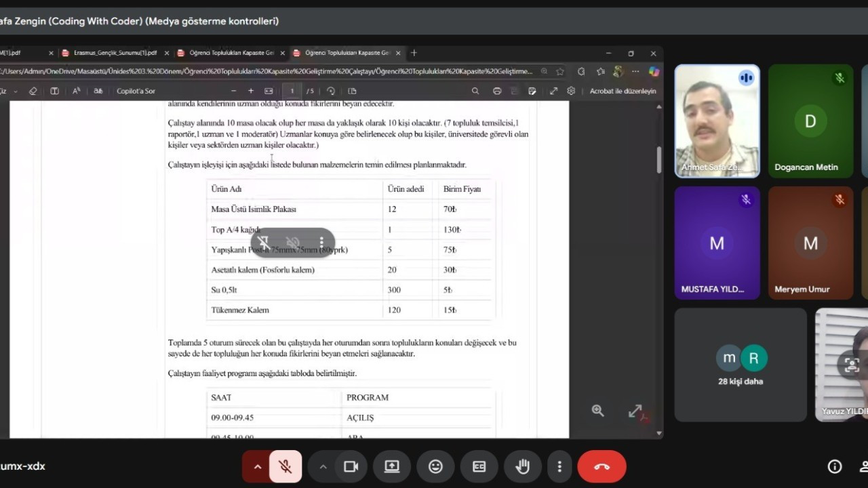
Task: Open the emoji reactions button
Action: pyautogui.click(x=435, y=466)
